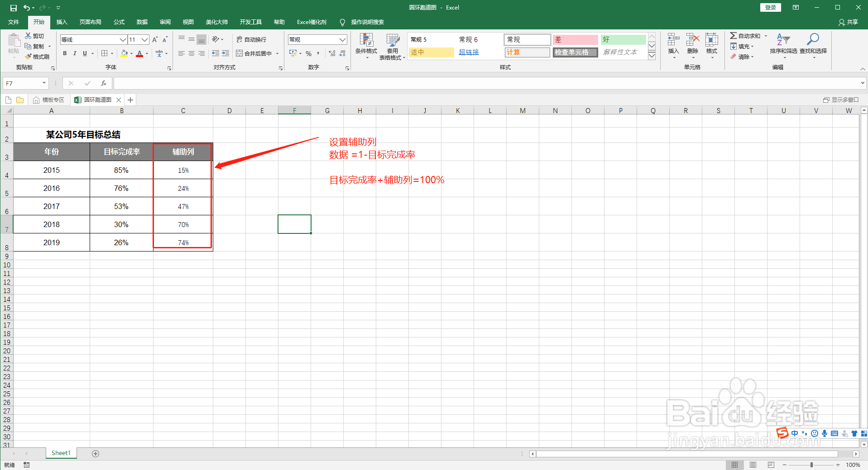Open the font size dropdown
The image size is (868, 470).
click(x=144, y=40)
